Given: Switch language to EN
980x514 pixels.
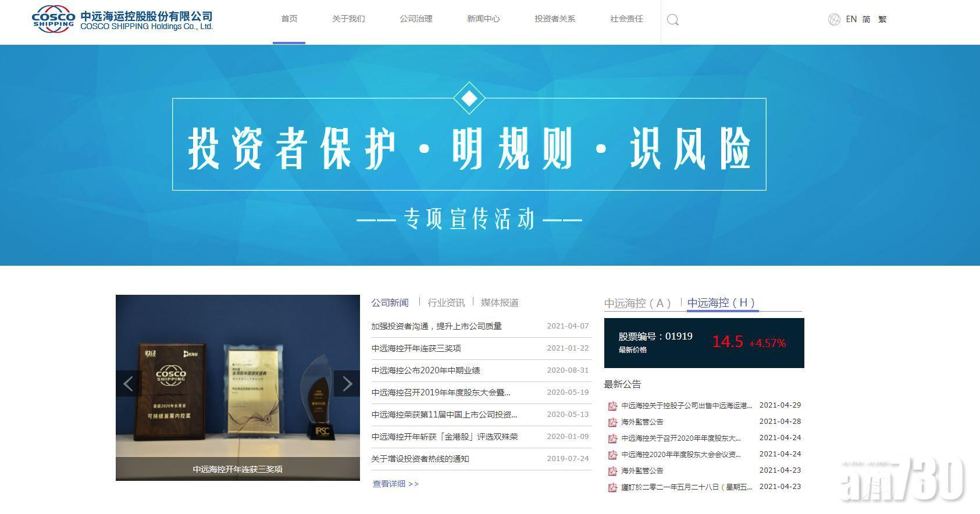Looking at the screenshot, I should coord(851,19).
